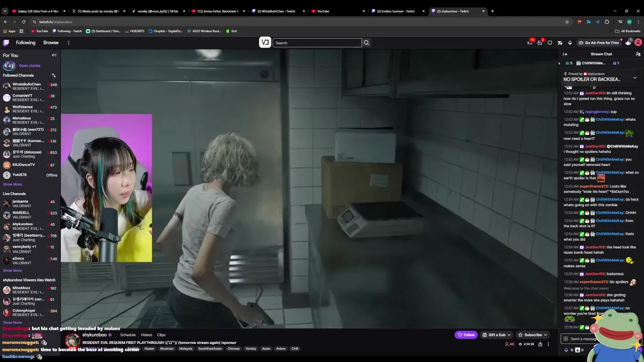This screenshot has height=362, width=644.
Task: Switch to Endless Summer Twitch tab
Action: [397, 11]
